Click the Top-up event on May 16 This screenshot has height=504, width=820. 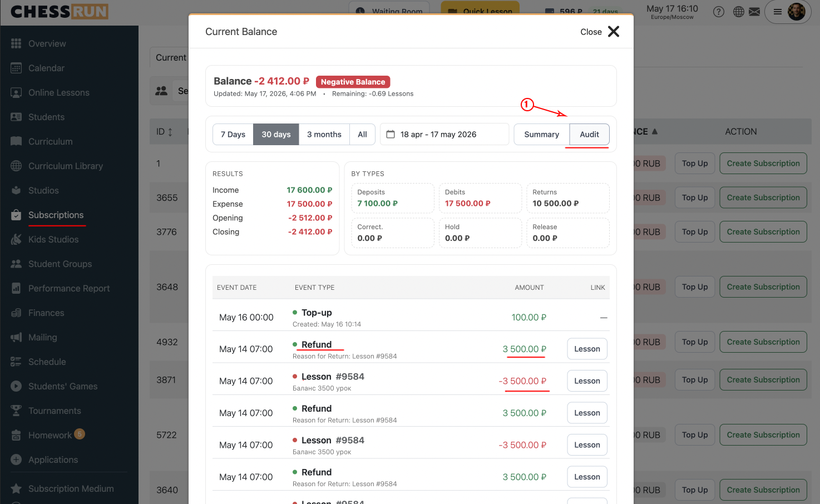[x=317, y=313]
